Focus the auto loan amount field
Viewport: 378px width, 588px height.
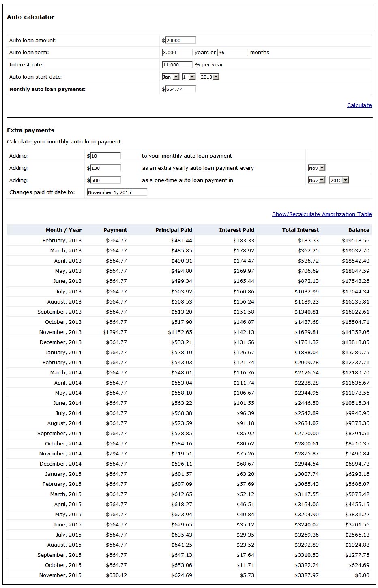tap(180, 40)
